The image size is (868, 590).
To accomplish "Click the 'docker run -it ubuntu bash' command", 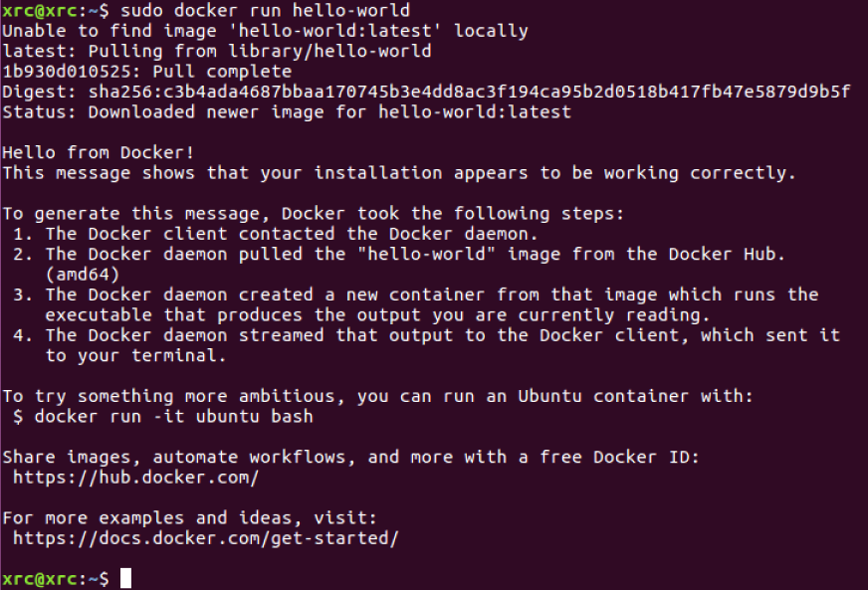I will (173, 416).
